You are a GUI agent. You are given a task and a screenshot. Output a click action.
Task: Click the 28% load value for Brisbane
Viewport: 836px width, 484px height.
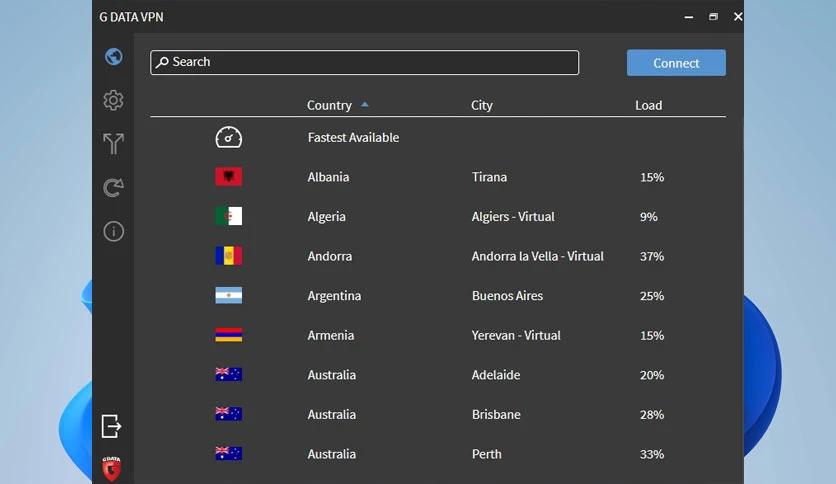[x=652, y=414]
